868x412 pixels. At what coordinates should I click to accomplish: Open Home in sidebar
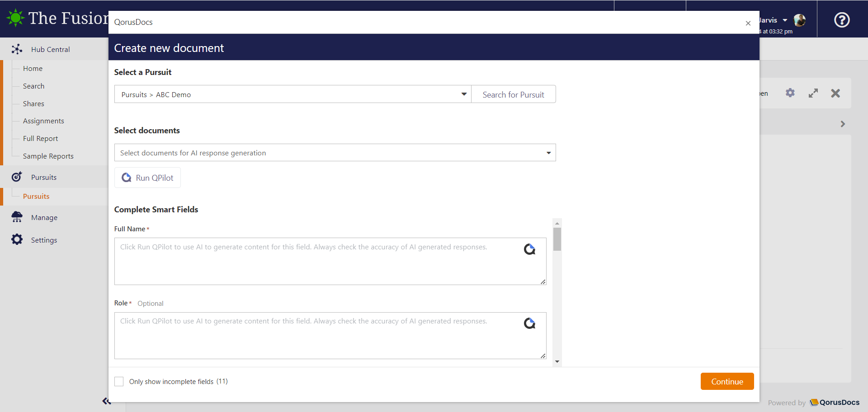click(33, 68)
